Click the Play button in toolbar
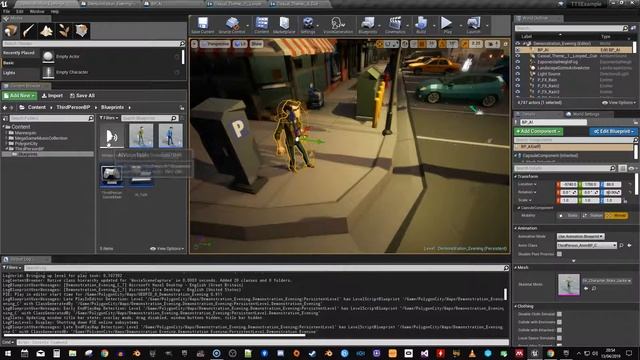The height and width of the screenshot is (360, 640). click(447, 25)
